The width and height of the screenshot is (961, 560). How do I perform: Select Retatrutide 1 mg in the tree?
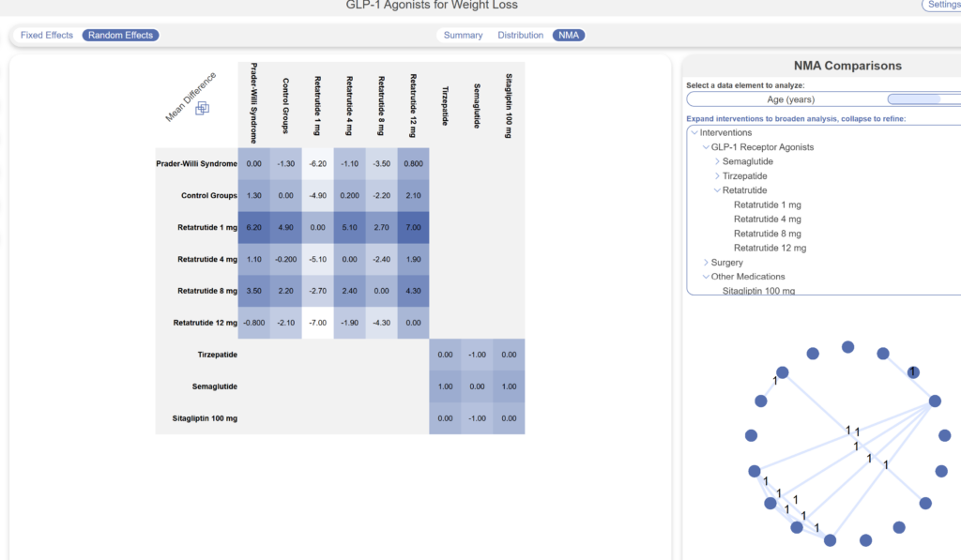click(768, 204)
